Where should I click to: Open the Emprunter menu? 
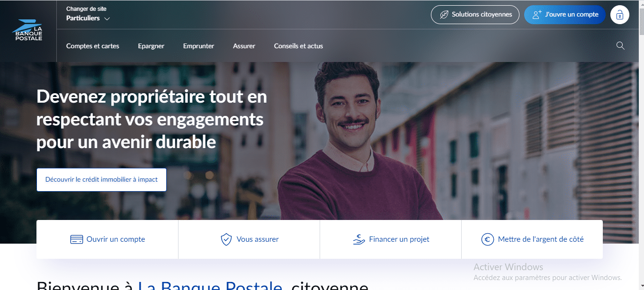[198, 46]
